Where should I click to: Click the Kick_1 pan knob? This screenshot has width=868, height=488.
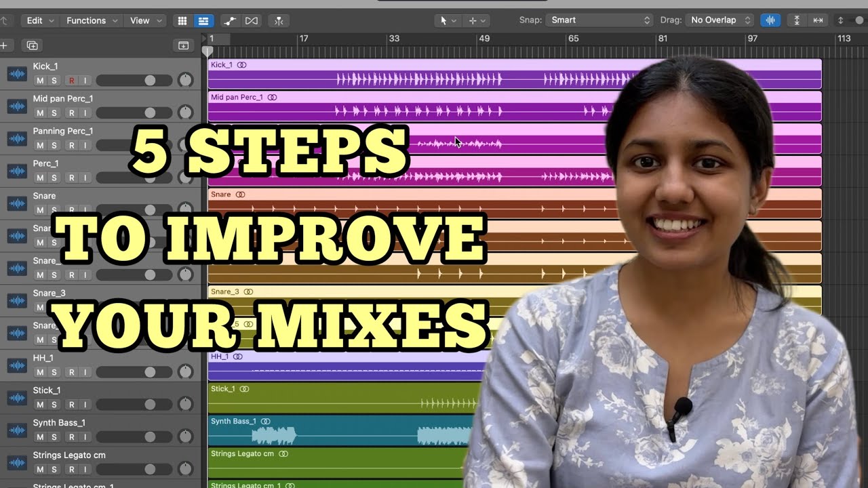[x=185, y=81]
